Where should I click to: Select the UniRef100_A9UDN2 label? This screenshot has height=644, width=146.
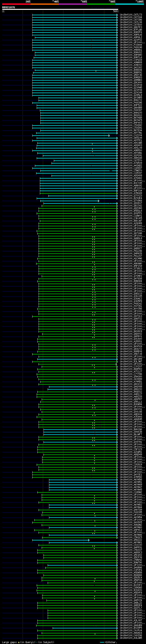pyautogui.click(x=131, y=525)
